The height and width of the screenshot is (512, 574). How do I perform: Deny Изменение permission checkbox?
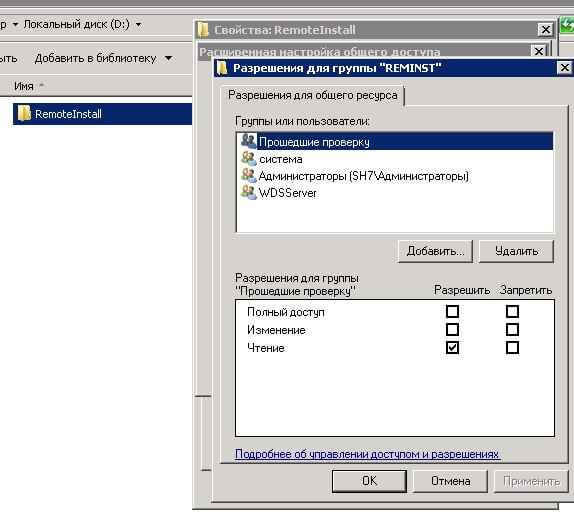pyautogui.click(x=512, y=329)
